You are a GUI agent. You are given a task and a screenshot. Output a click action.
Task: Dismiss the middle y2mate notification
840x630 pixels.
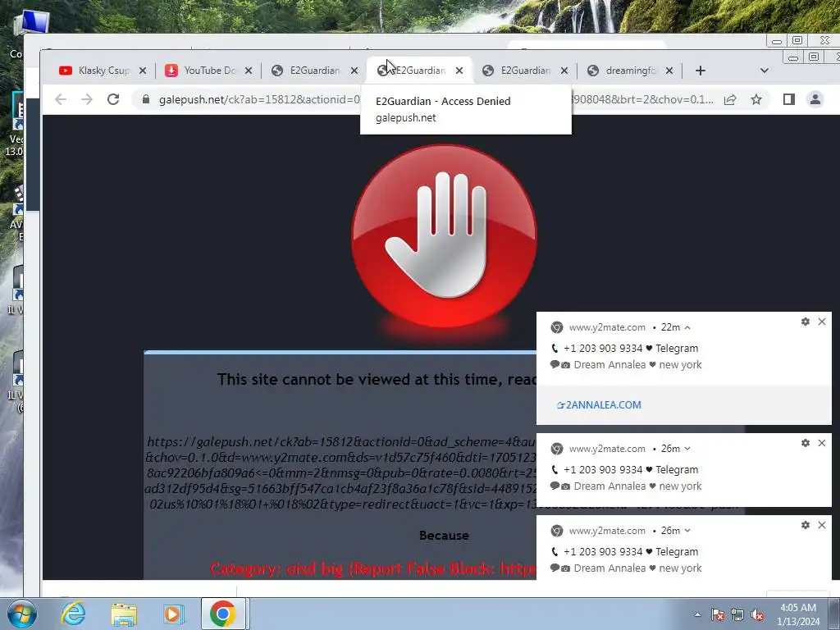coord(822,443)
